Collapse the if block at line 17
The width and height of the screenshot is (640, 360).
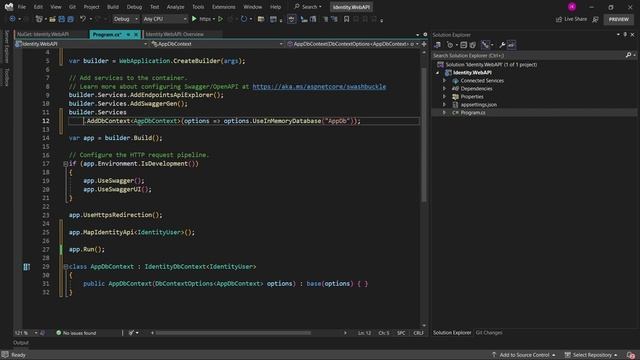pyautogui.click(x=65, y=164)
